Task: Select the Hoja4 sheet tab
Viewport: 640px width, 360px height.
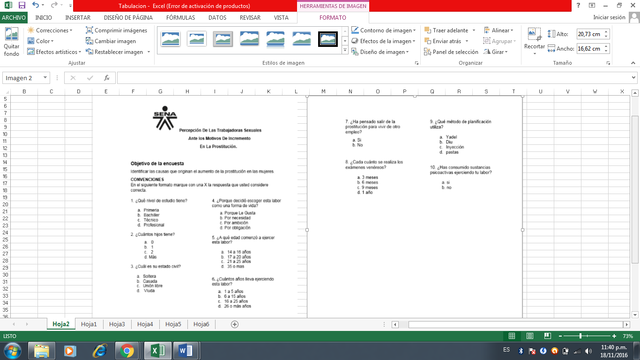Action: [145, 324]
